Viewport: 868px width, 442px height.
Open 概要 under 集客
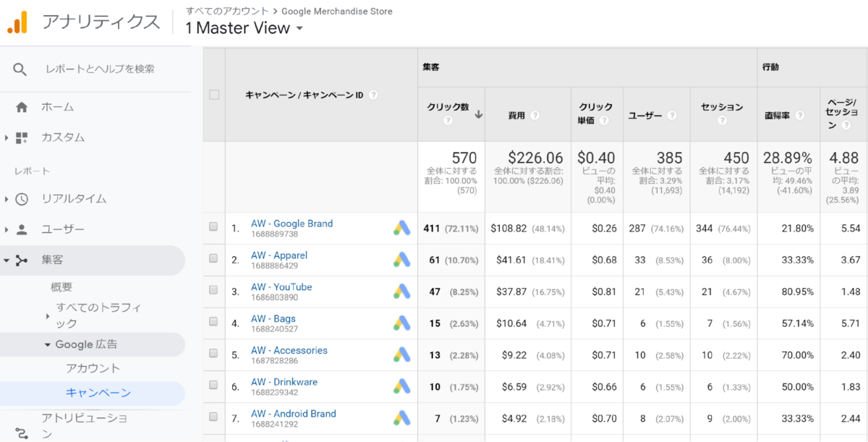point(61,287)
